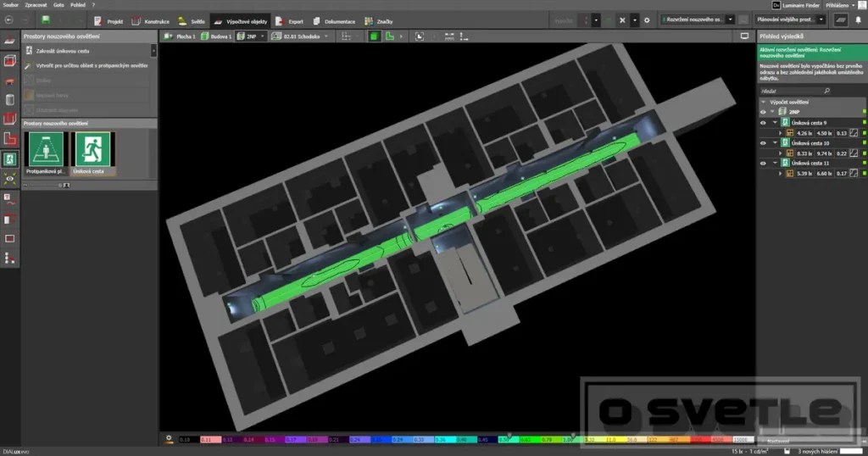Click the green 3D view icon
This screenshot has height=456, width=868.
point(374,36)
